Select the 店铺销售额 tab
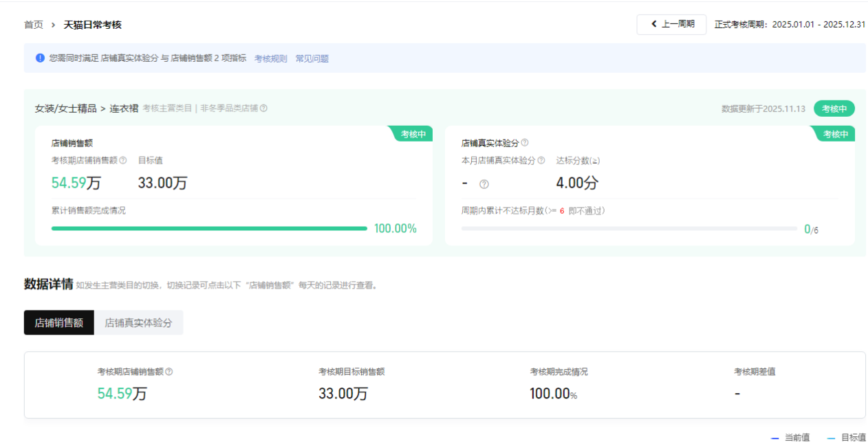 pyautogui.click(x=58, y=322)
